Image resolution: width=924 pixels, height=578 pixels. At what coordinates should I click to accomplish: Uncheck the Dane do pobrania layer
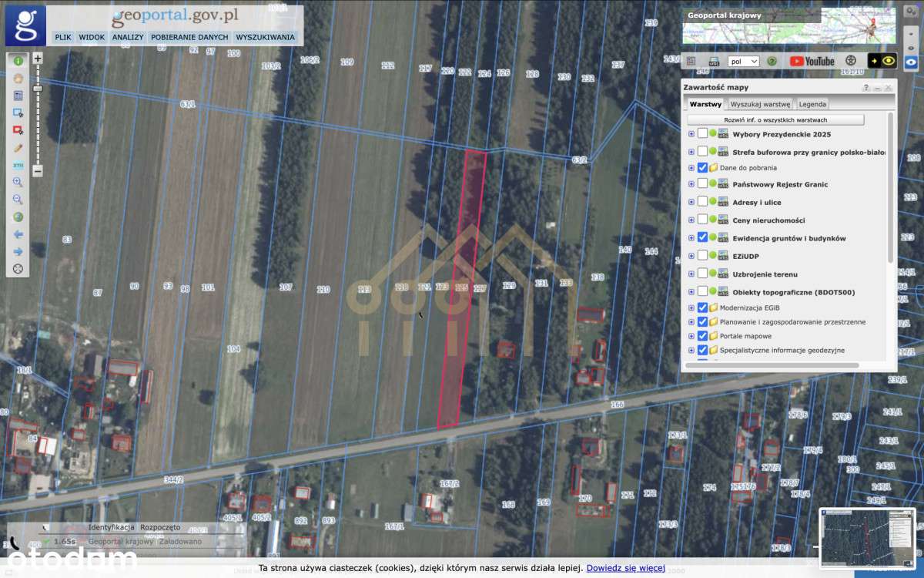coord(702,167)
